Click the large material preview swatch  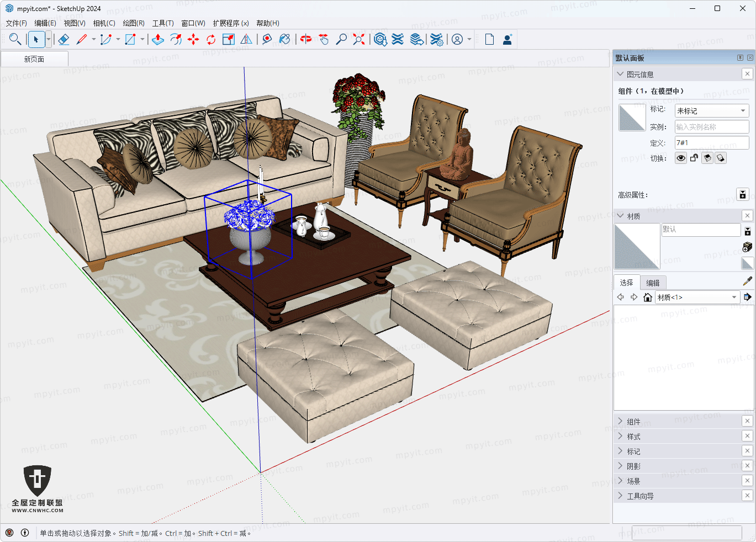tap(637, 246)
